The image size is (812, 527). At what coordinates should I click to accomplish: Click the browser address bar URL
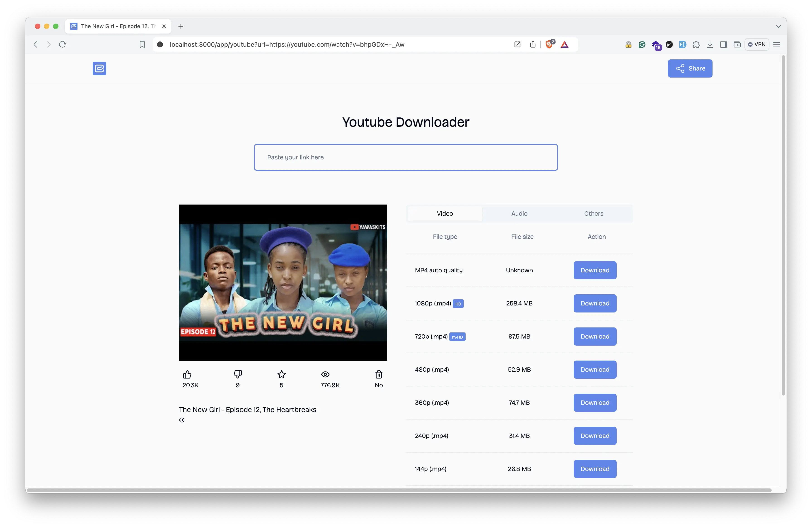(x=287, y=44)
